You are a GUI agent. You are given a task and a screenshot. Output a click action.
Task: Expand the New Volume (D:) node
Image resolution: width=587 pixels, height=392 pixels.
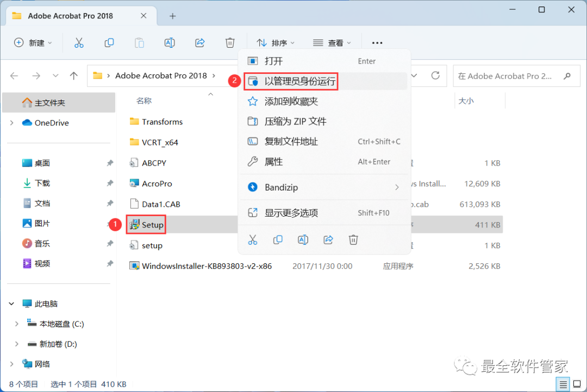16,344
